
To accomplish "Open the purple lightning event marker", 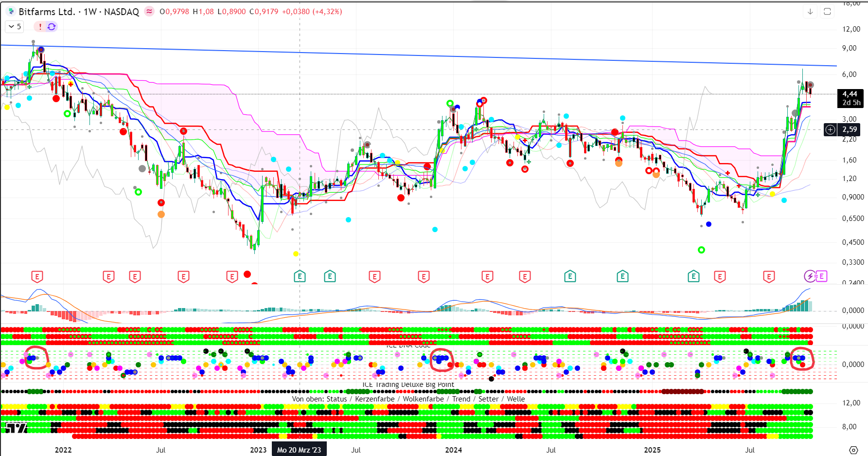I will (810, 276).
